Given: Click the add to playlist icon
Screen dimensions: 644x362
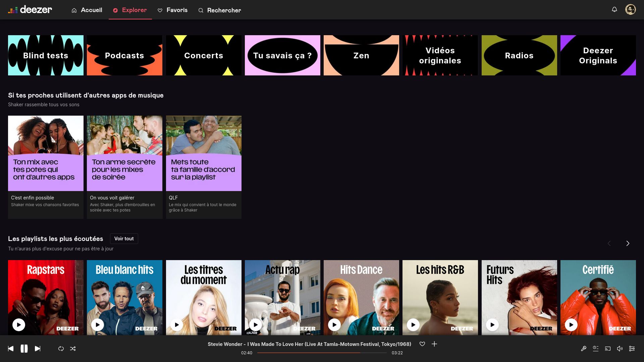Looking at the screenshot, I should click(434, 344).
